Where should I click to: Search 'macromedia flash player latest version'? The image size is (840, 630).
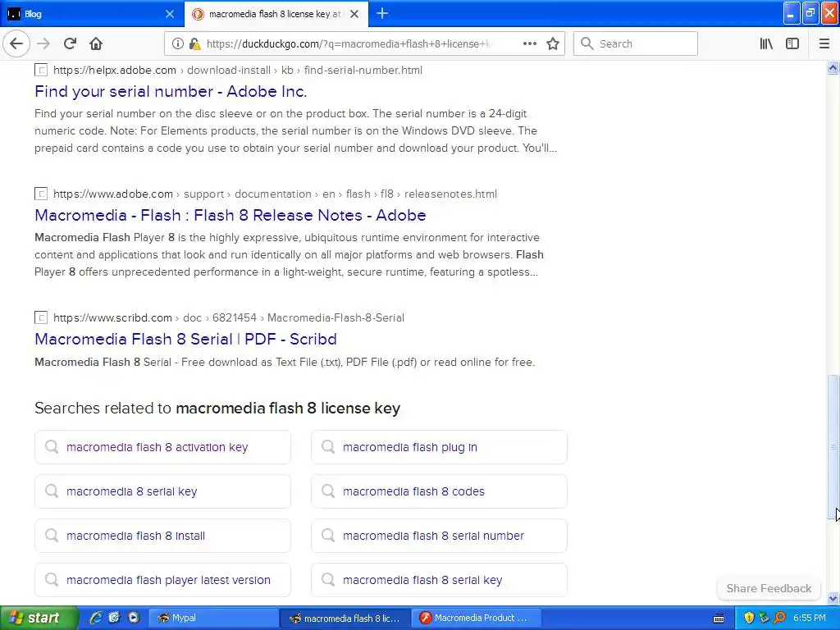163,580
